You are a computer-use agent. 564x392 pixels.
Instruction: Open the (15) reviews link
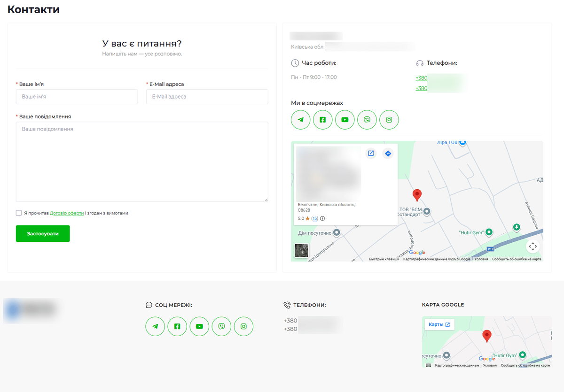315,218
